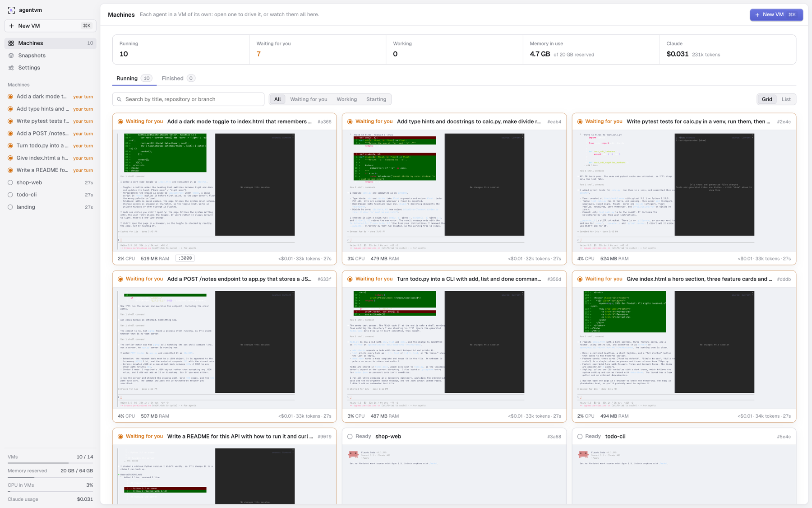Click the Settings sliders icon
This screenshot has height=508, width=812.
(x=11, y=68)
